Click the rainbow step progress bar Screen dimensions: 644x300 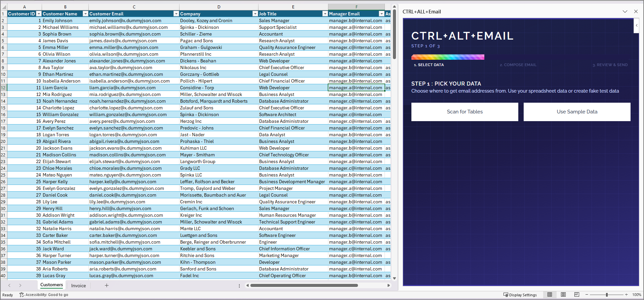(448, 57)
